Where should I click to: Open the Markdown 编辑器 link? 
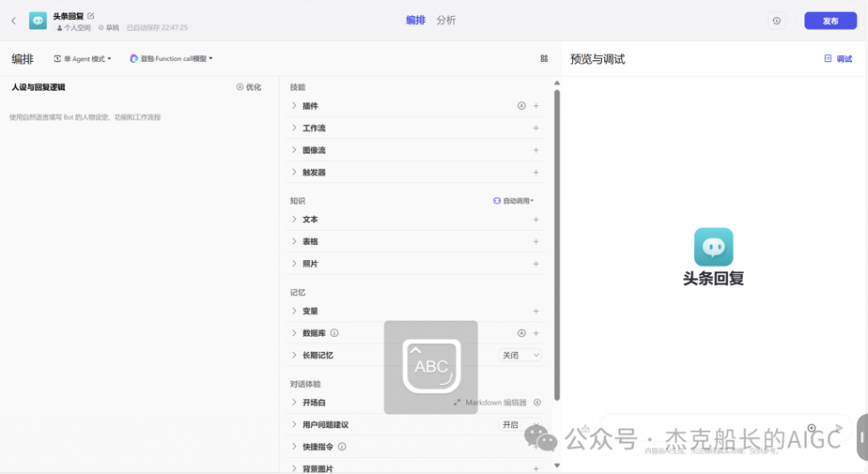pos(491,403)
